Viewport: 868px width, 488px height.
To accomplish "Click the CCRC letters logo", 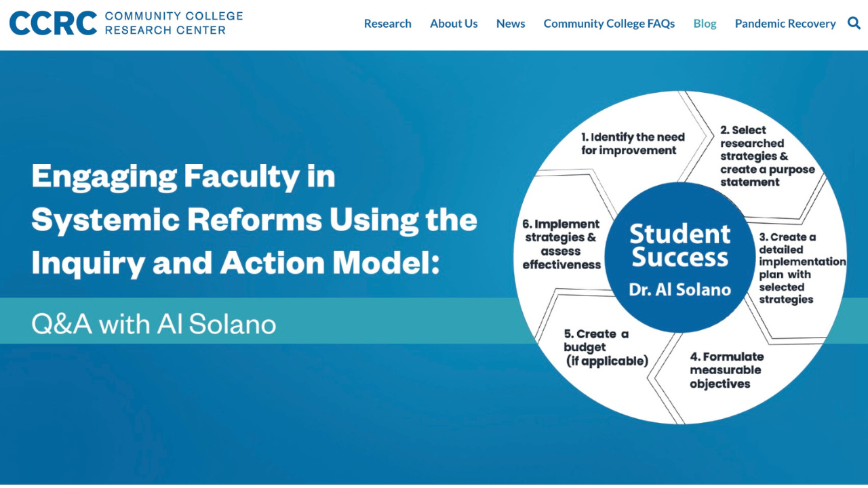I will 53,23.
